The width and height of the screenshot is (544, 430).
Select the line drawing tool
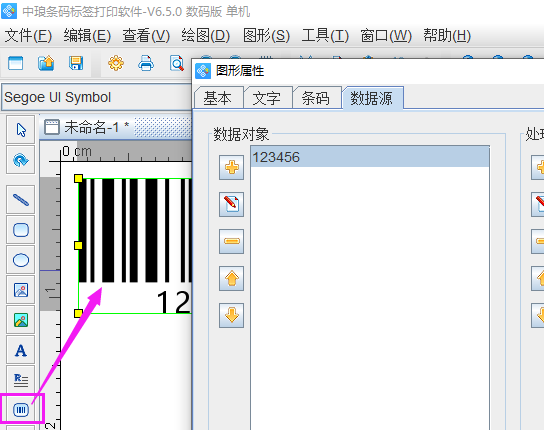pyautogui.click(x=21, y=200)
